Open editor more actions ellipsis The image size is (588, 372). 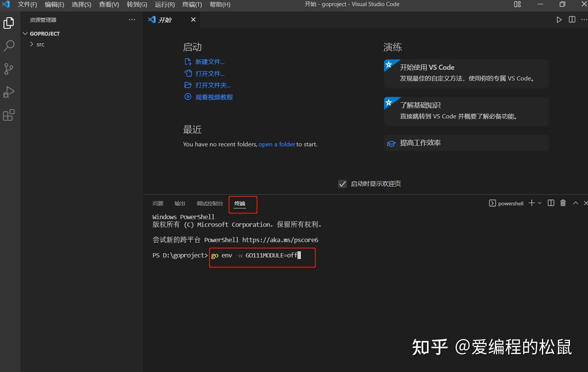(x=584, y=20)
